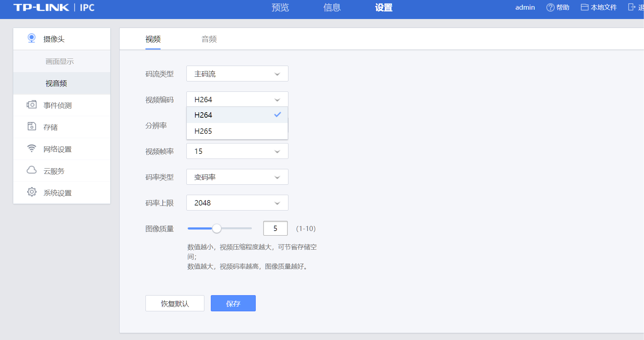Screen dimensions: 644x340
Task: Click the arrow of the 15 combo box
Action: [x=277, y=152]
